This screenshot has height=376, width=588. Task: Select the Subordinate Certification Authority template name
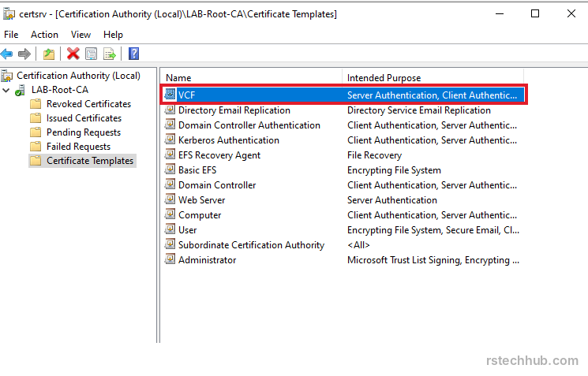(251, 245)
